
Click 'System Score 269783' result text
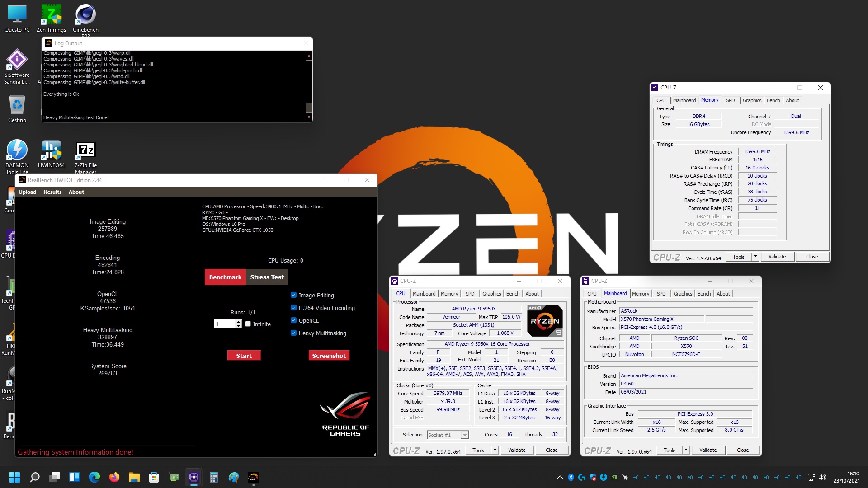(108, 370)
